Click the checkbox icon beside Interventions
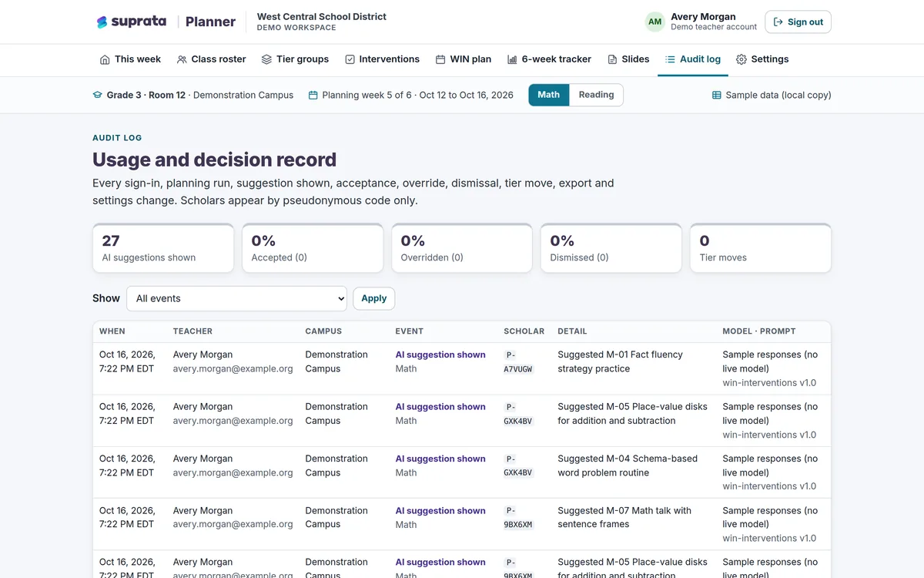The image size is (924, 578). [x=350, y=59]
